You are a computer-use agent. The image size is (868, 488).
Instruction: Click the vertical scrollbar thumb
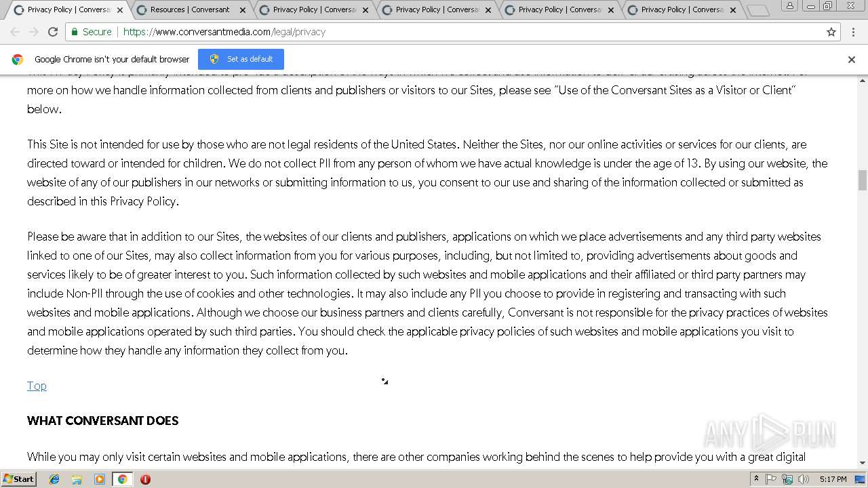(x=862, y=180)
